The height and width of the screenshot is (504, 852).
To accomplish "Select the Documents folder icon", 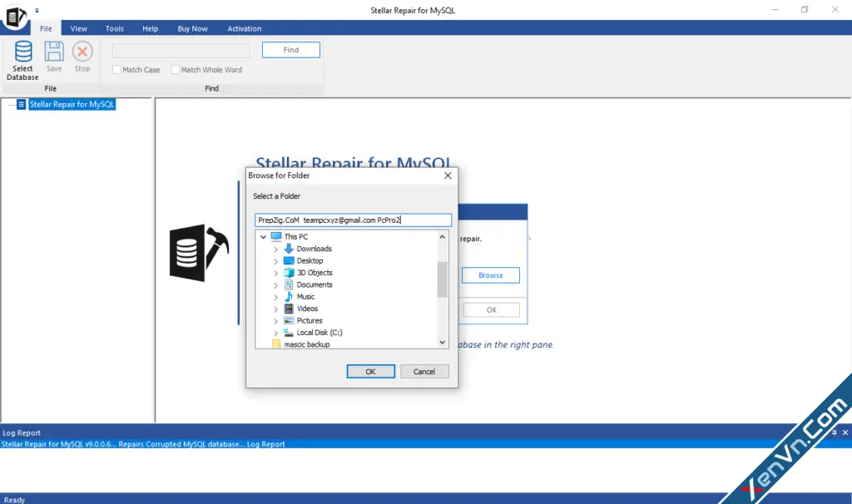I will (x=289, y=284).
